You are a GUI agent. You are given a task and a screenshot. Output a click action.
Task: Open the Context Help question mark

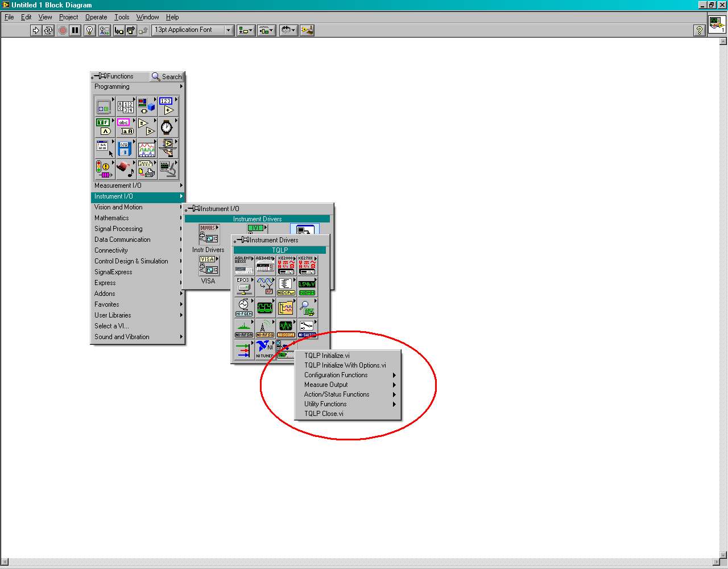tap(700, 31)
